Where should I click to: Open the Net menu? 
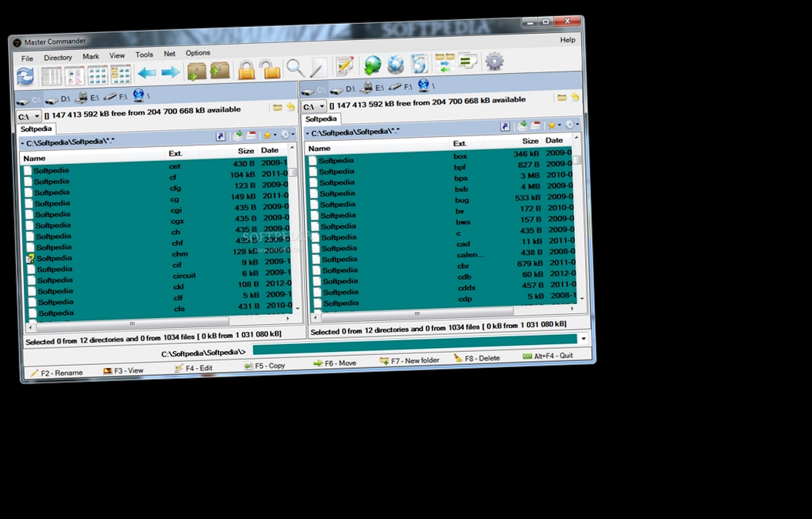[x=169, y=53]
